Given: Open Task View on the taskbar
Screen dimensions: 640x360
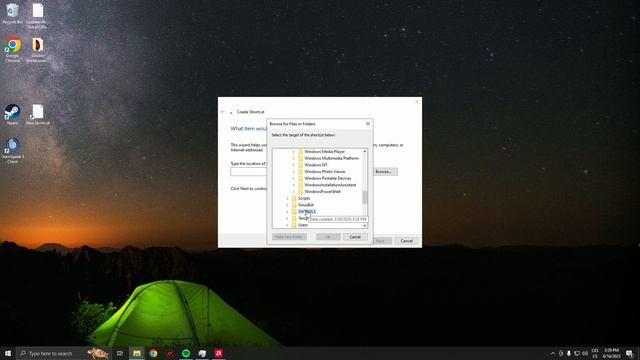Looking at the screenshot, I should (x=120, y=353).
